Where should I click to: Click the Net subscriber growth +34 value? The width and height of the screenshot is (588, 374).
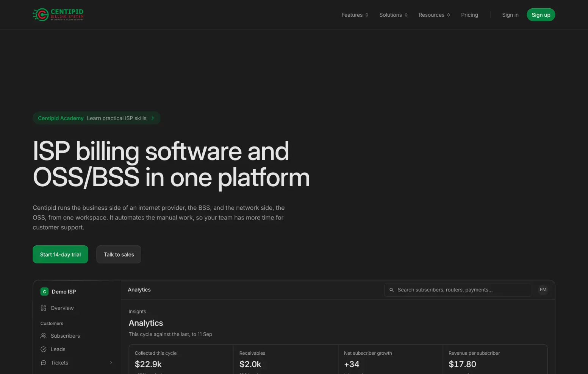tap(352, 364)
